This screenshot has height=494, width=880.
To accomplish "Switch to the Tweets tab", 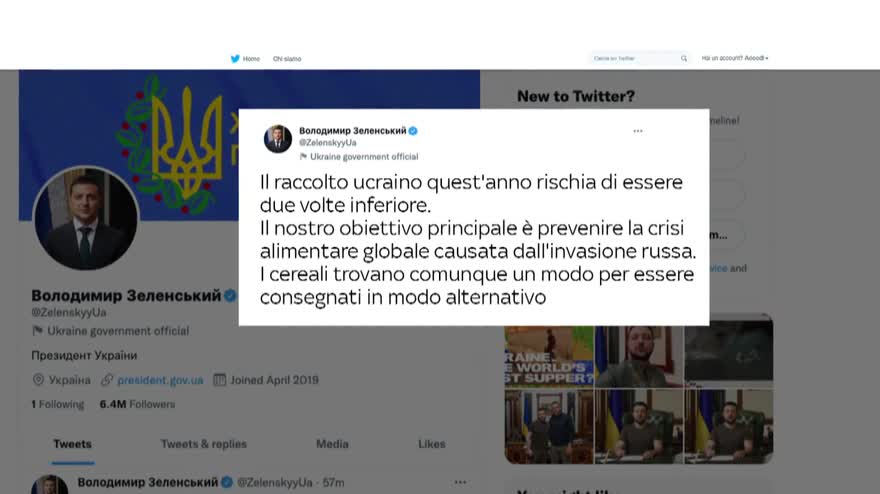I will (x=72, y=444).
